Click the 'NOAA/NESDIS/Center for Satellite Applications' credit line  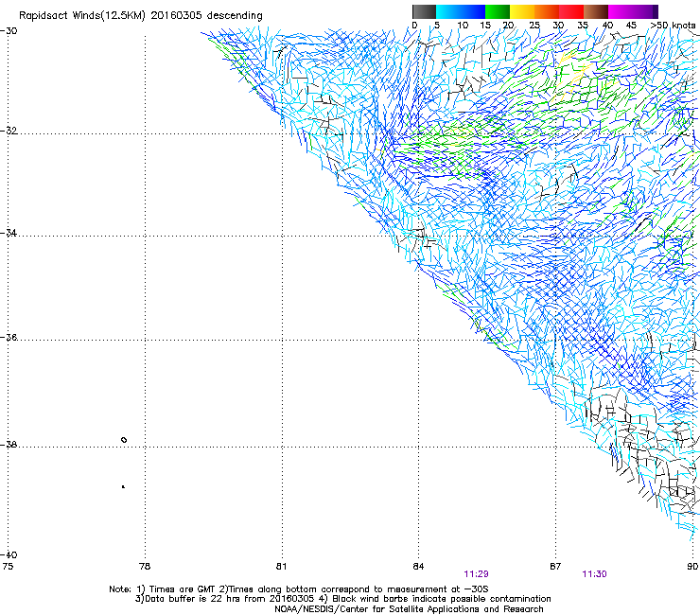click(409, 609)
